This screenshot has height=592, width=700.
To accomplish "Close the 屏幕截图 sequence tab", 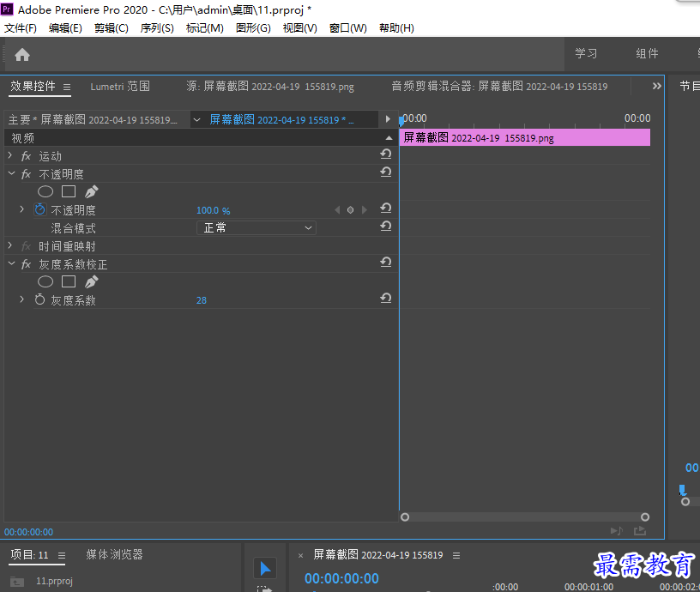I will 300,556.
